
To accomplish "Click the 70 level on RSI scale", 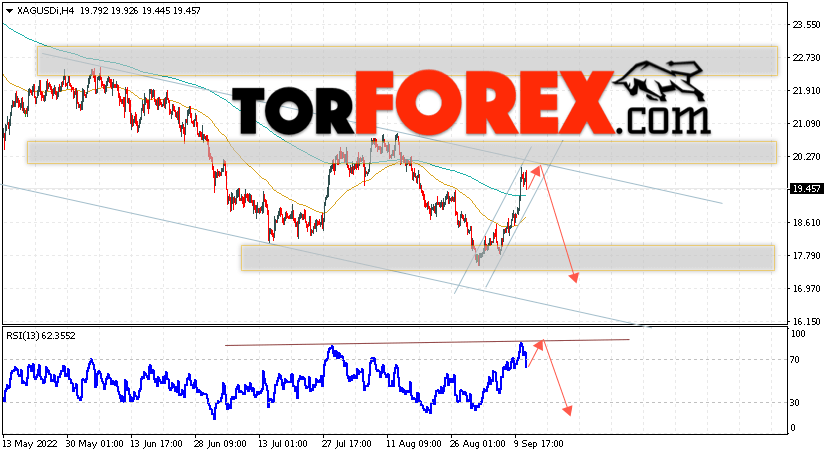I will [795, 360].
